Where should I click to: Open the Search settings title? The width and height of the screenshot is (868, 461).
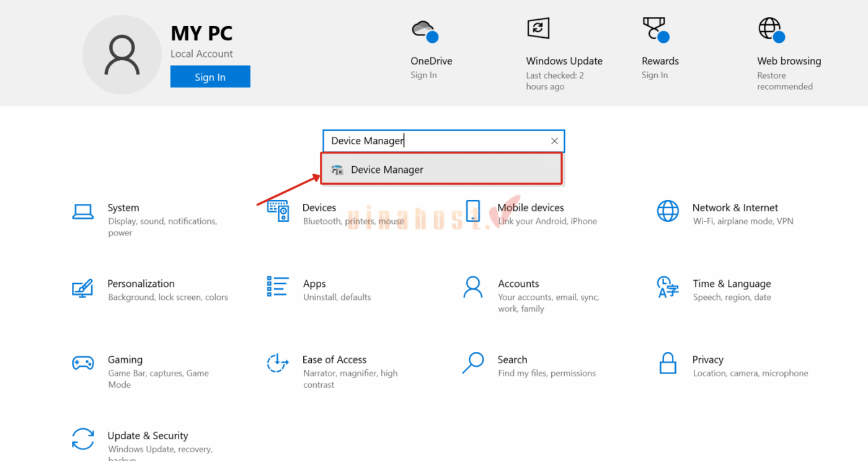(512, 360)
